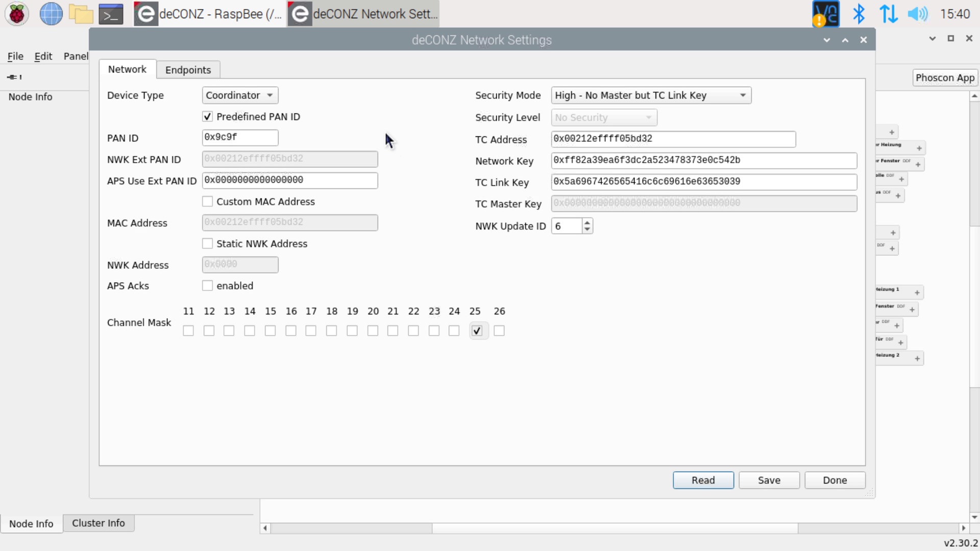Open the VNC server tray icon
This screenshot has height=551, width=980.
[825, 14]
